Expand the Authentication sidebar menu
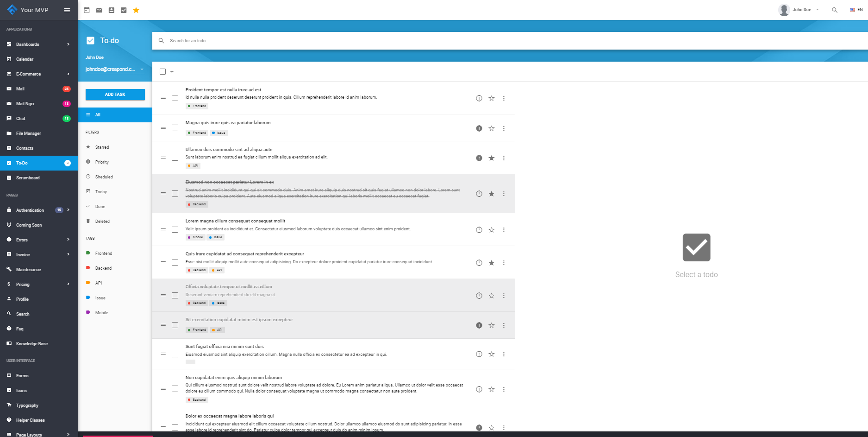868x437 pixels. pos(39,210)
